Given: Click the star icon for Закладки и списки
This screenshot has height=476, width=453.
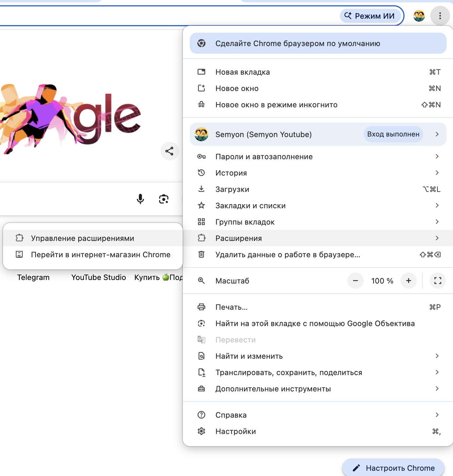Looking at the screenshot, I should click(x=201, y=206).
